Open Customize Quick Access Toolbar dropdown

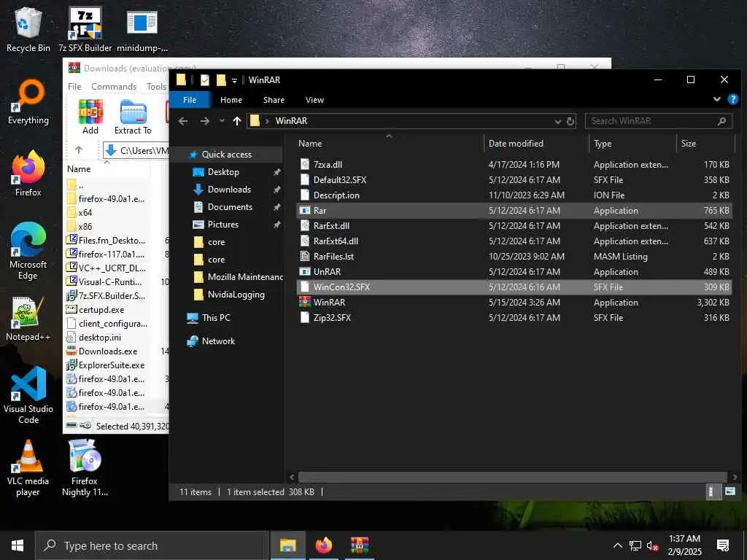coord(234,80)
